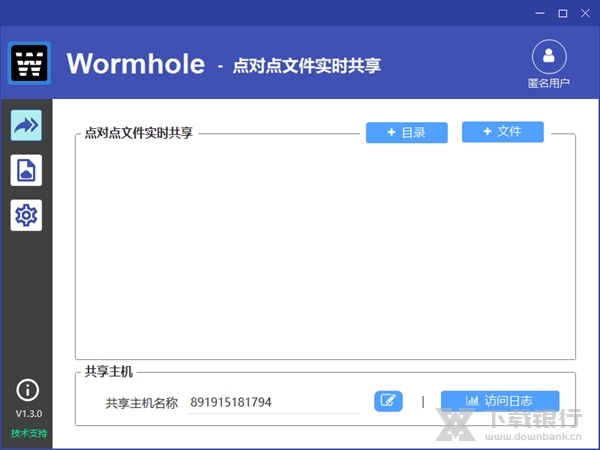The width and height of the screenshot is (600, 450).
Task: Open the cloud file page icon in sidebar
Action: [26, 170]
